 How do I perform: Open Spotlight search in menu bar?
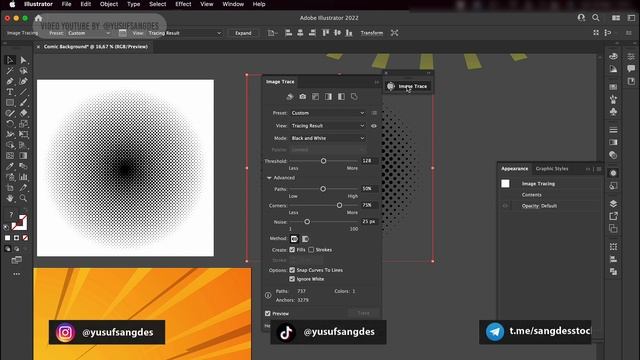point(596,18)
